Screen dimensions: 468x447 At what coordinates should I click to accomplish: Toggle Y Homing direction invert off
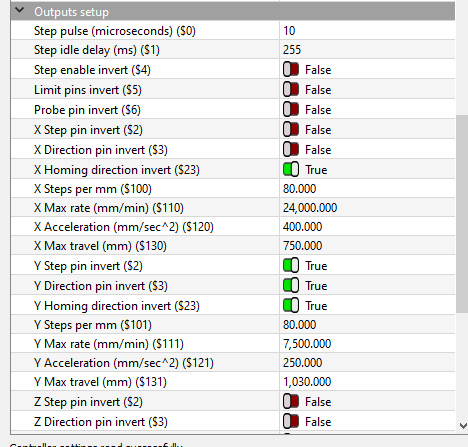(291, 306)
